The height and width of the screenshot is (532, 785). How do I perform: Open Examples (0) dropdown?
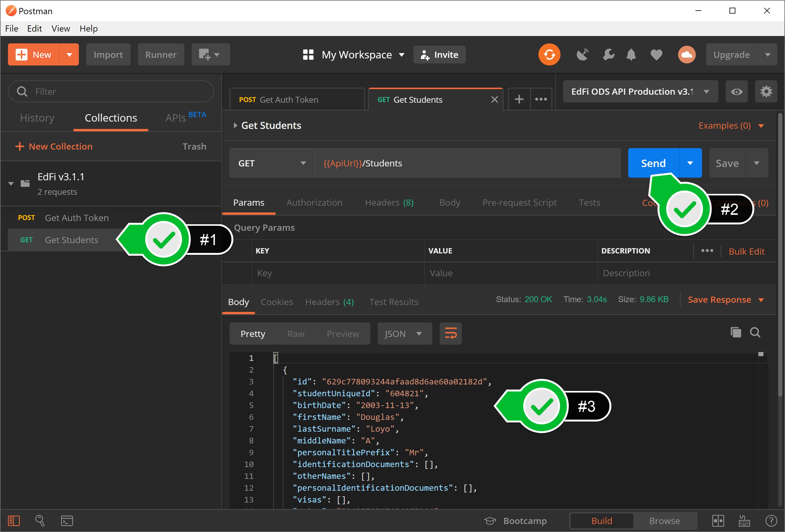[x=731, y=126]
